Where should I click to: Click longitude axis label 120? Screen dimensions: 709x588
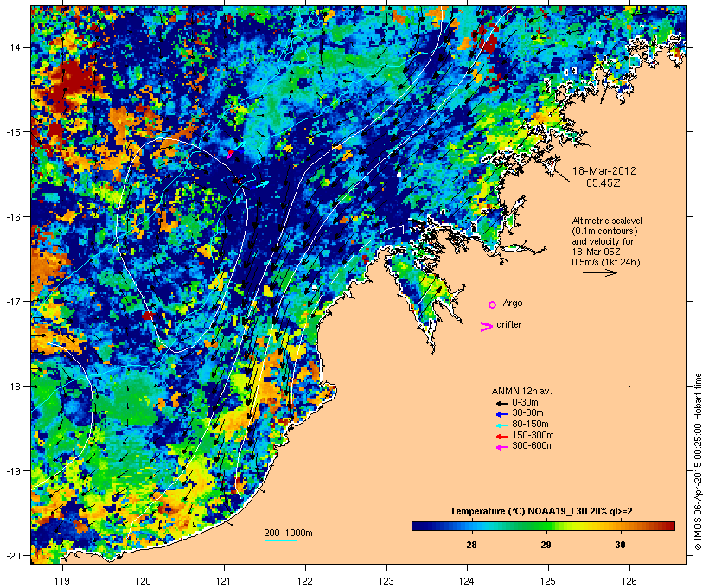pos(144,581)
